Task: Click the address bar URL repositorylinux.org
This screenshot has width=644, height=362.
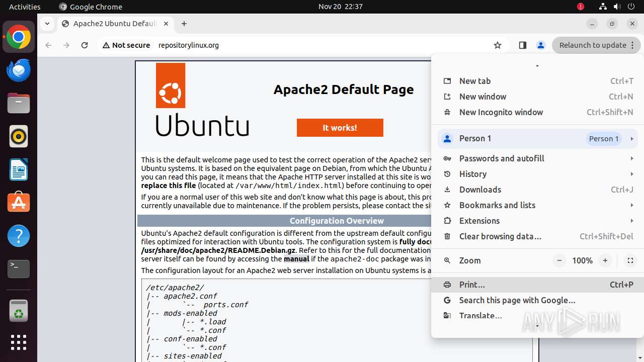Action: click(x=189, y=45)
